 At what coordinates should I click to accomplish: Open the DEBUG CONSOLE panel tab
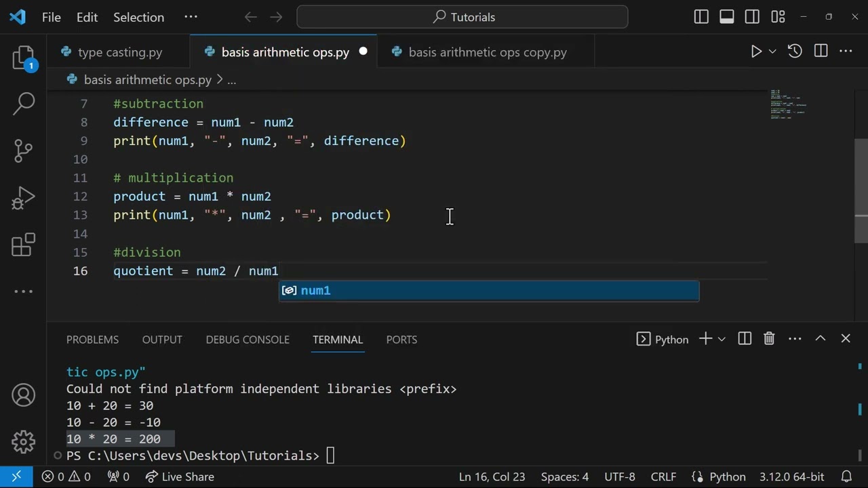pos(248,340)
